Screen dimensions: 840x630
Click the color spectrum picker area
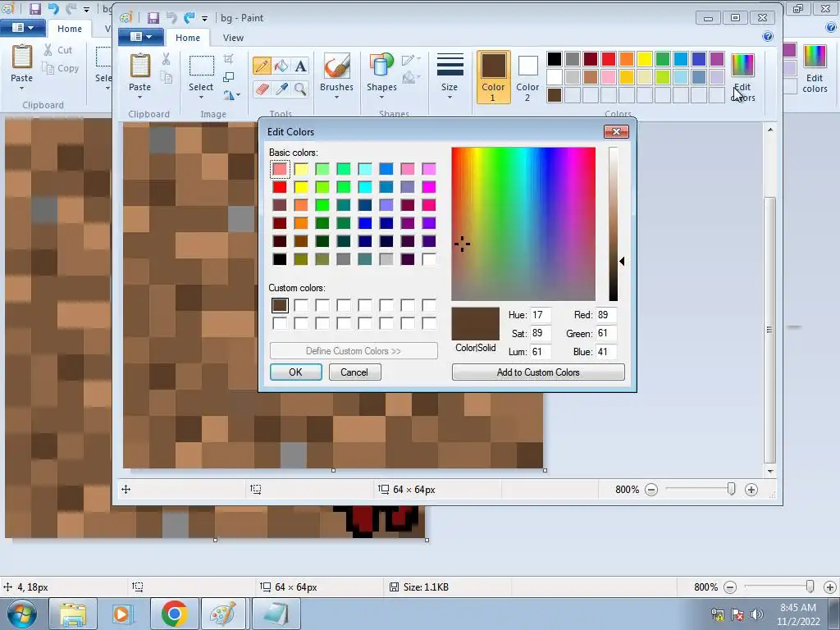coord(523,224)
